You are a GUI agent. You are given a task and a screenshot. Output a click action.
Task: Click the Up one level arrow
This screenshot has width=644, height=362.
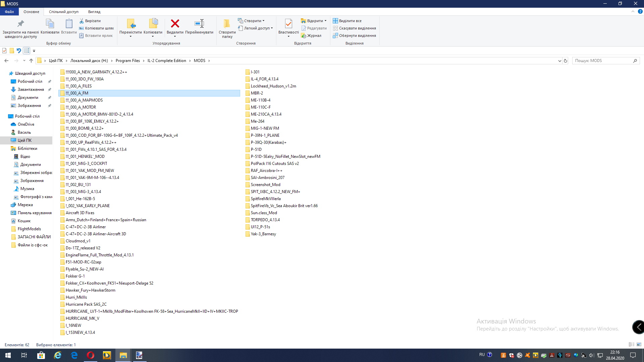pyautogui.click(x=31, y=61)
